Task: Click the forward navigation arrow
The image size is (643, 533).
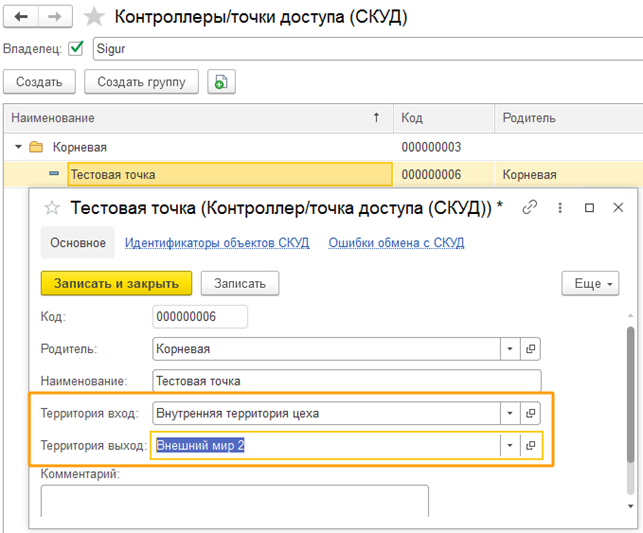Action: (x=55, y=17)
